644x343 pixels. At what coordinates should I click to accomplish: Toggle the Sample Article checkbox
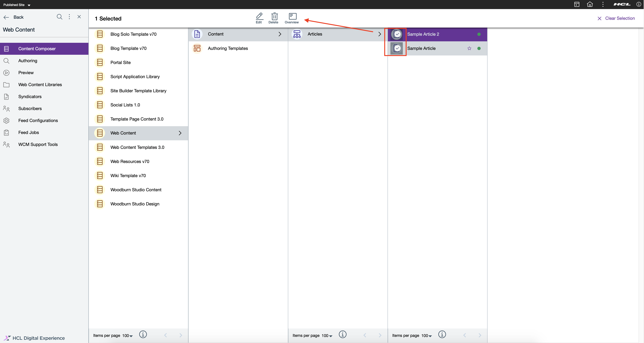pyautogui.click(x=397, y=48)
